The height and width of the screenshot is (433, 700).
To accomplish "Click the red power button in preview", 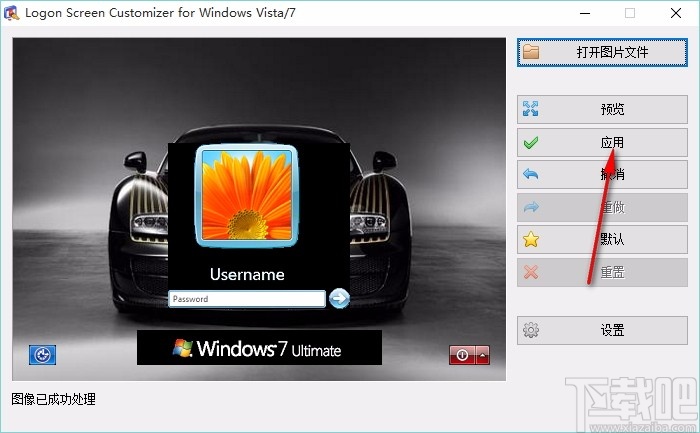I will tap(462, 355).
